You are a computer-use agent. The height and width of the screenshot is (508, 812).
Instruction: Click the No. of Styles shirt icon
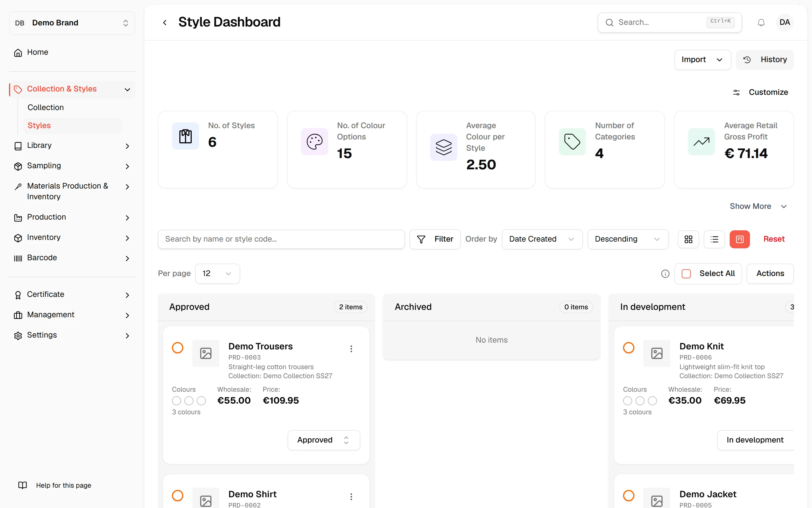(x=185, y=136)
